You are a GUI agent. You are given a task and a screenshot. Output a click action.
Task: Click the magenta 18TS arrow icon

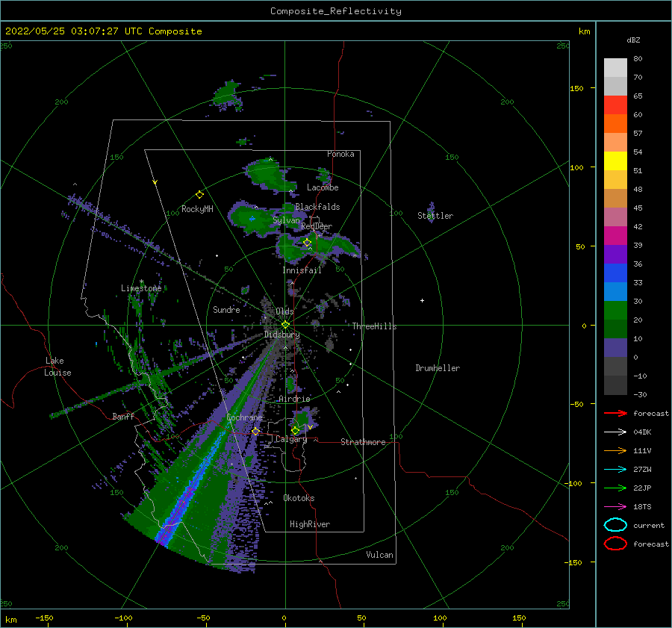click(615, 507)
